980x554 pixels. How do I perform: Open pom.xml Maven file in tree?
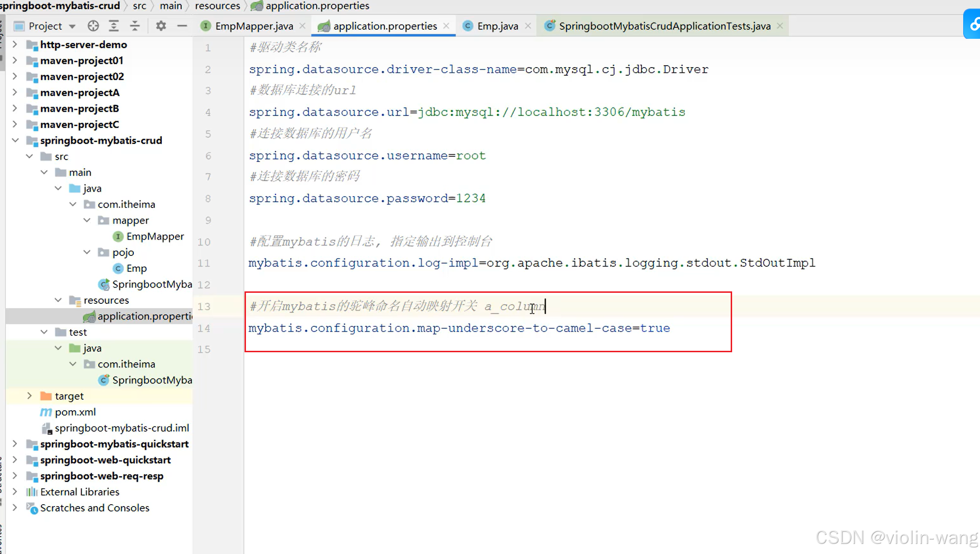[75, 412]
